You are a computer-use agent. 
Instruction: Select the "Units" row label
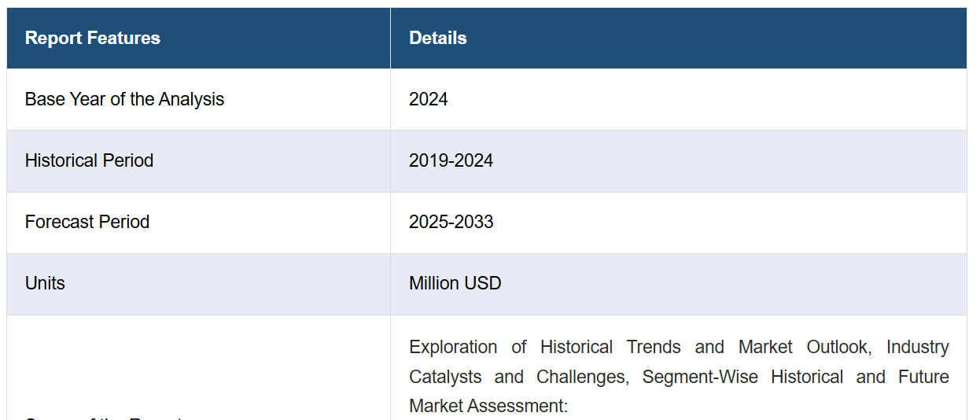[x=45, y=283]
